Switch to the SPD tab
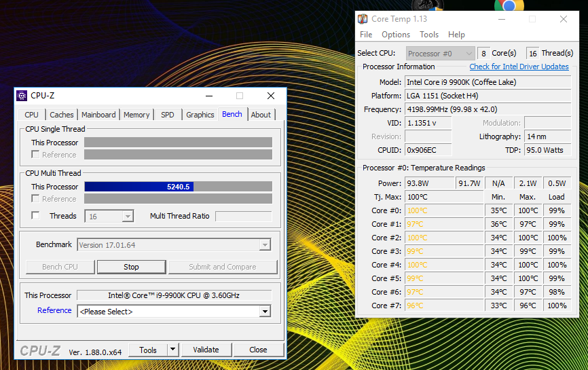588x370 pixels. click(168, 115)
